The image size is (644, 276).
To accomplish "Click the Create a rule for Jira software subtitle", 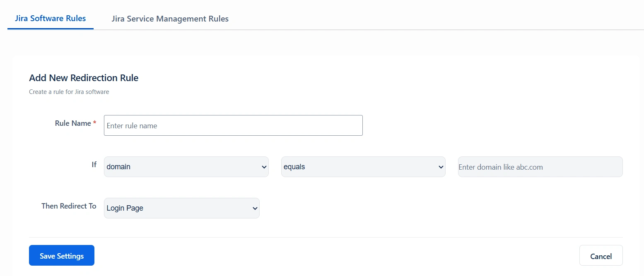I will (x=69, y=92).
